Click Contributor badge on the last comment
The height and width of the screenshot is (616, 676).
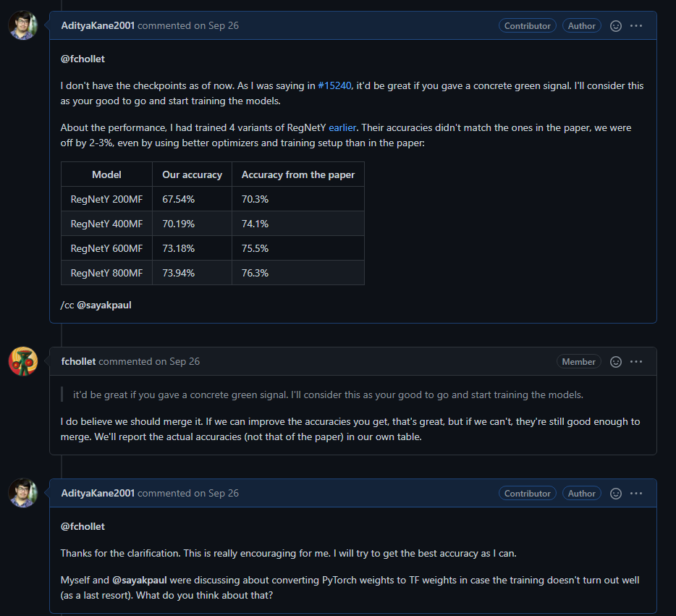point(527,494)
